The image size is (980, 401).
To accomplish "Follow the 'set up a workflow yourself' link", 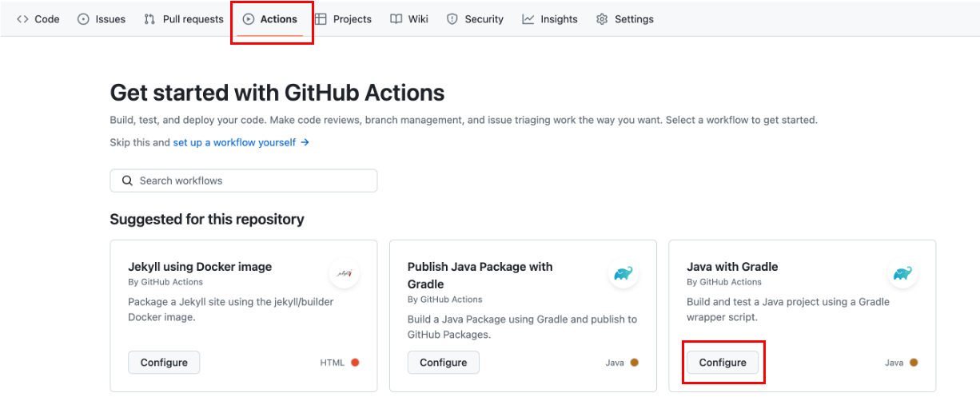I will pos(241,142).
